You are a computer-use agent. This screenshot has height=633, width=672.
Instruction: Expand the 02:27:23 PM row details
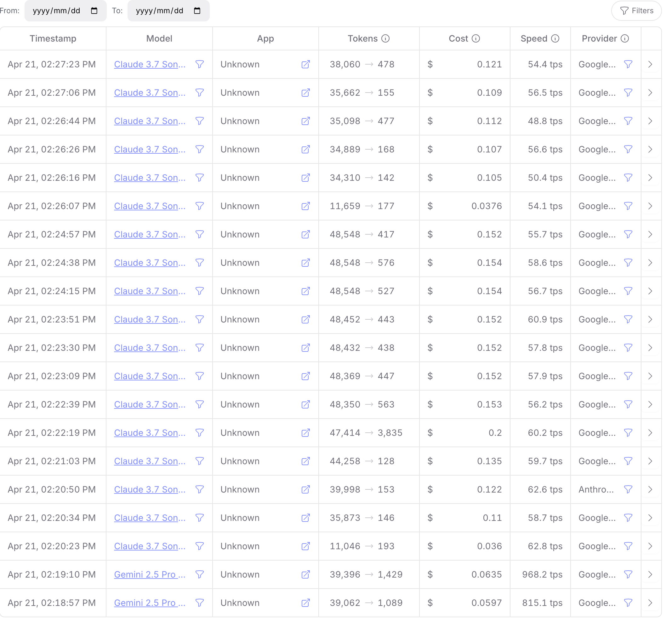coord(650,64)
